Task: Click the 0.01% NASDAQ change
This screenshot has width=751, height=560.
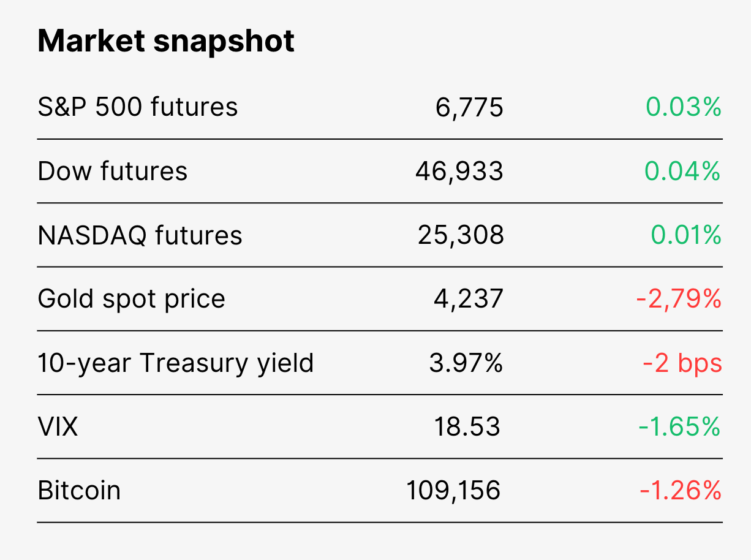Action: pos(686,235)
